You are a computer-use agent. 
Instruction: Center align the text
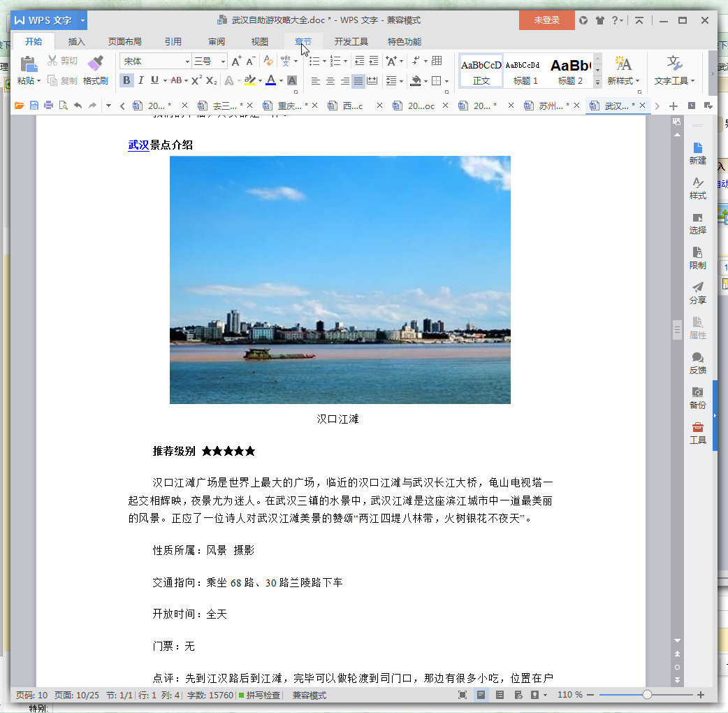(330, 81)
